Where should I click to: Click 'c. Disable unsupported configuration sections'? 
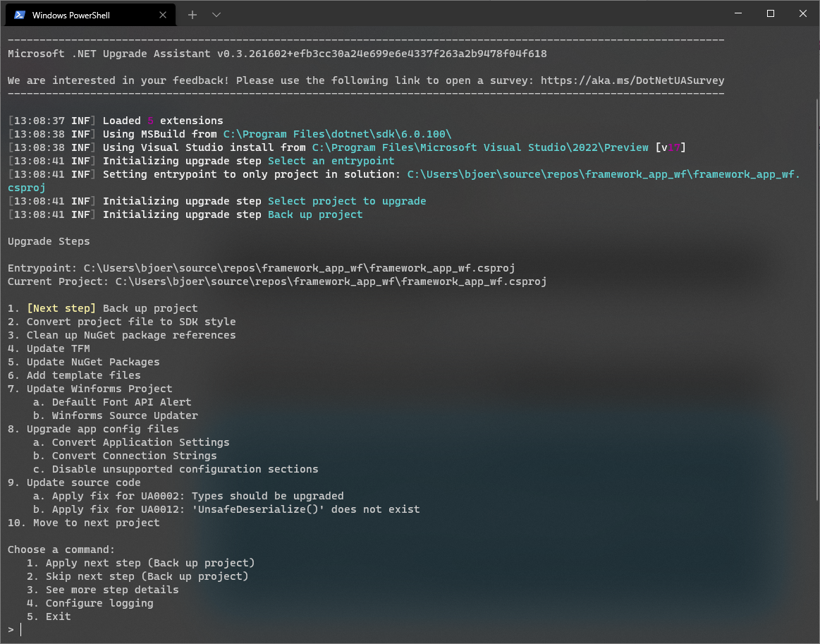176,469
